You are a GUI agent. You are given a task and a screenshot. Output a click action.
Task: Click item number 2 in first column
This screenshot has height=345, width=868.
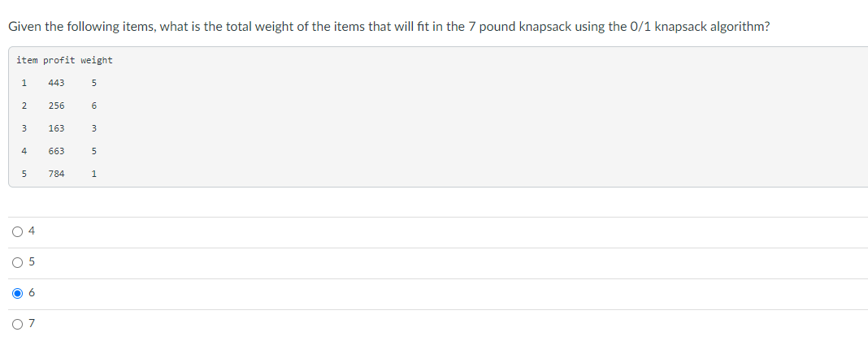coord(24,106)
